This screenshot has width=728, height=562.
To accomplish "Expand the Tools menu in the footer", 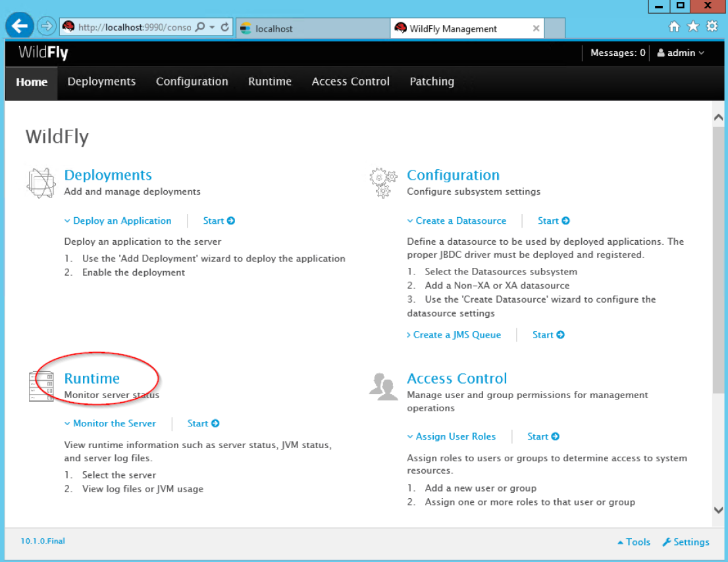I will pyautogui.click(x=634, y=542).
